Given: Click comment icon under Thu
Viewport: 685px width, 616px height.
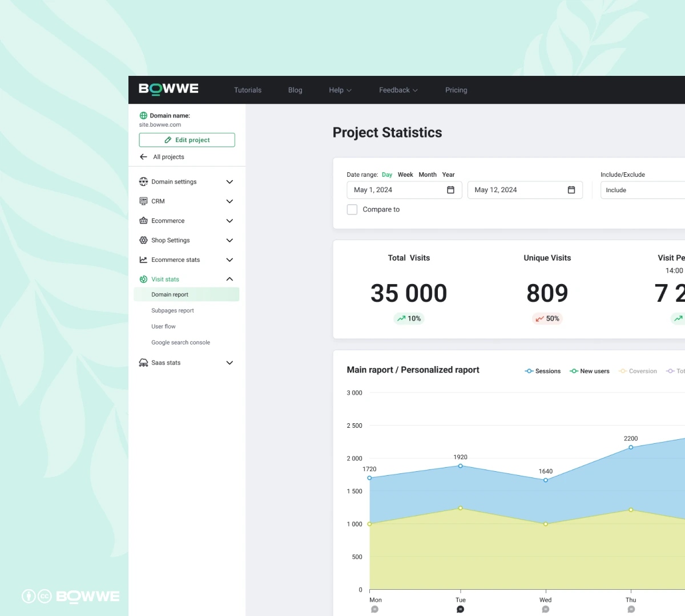Looking at the screenshot, I should pyautogui.click(x=631, y=609).
